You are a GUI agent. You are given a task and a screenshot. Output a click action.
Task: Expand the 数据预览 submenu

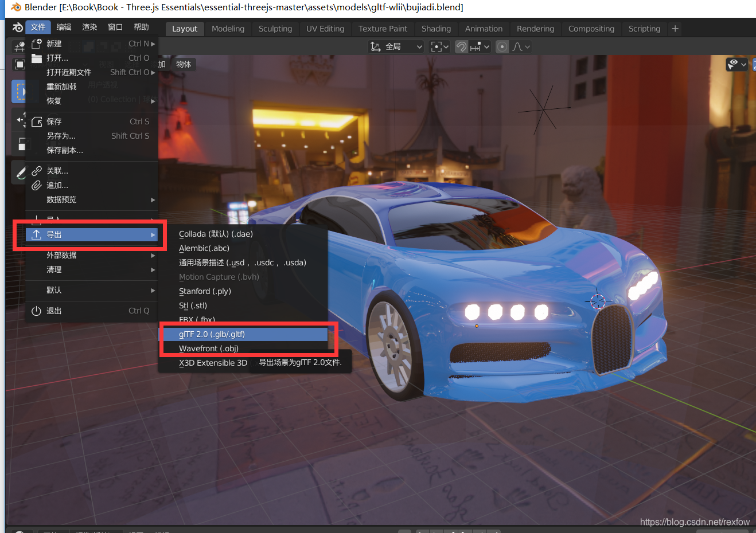(x=92, y=199)
